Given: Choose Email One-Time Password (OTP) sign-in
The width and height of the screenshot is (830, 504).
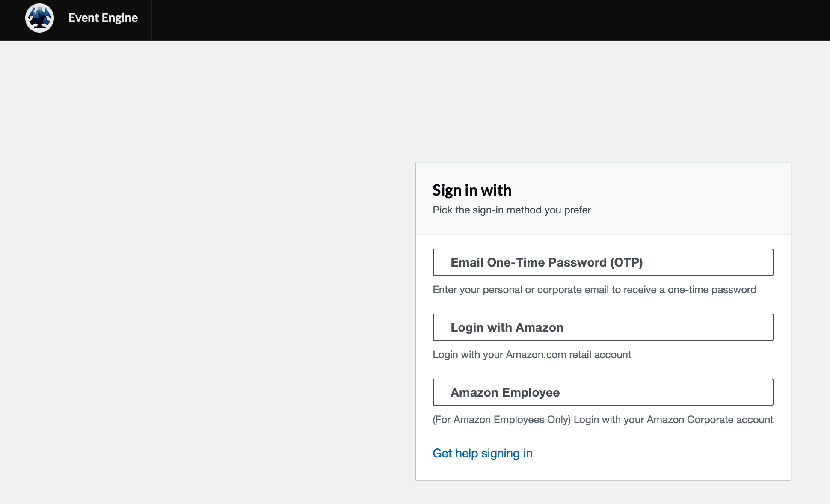Looking at the screenshot, I should [x=603, y=262].
